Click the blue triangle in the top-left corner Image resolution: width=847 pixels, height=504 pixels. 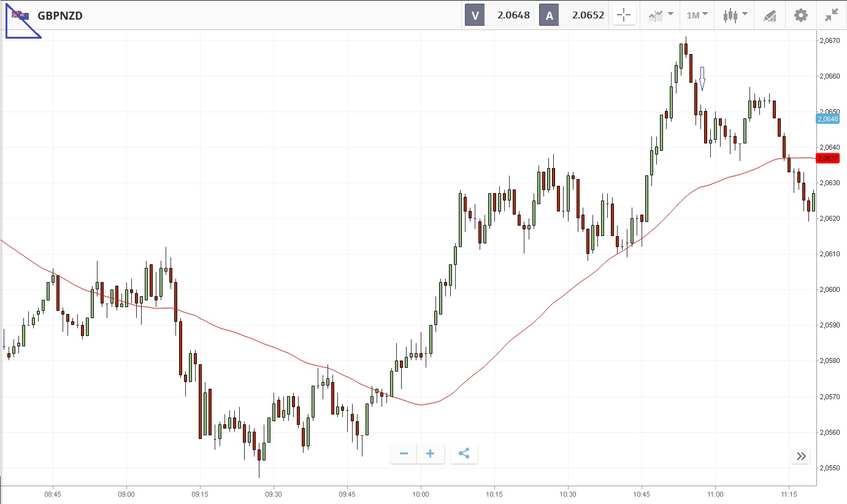(x=17, y=28)
